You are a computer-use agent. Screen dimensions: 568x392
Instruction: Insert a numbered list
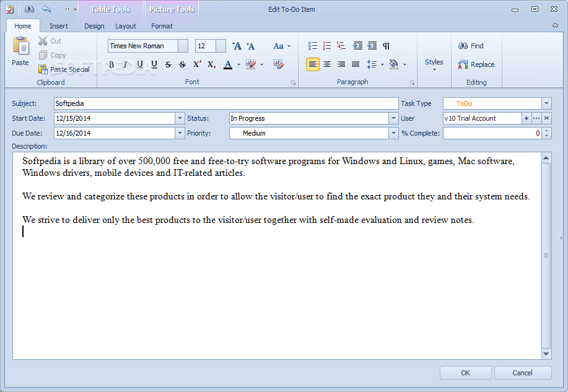click(327, 46)
